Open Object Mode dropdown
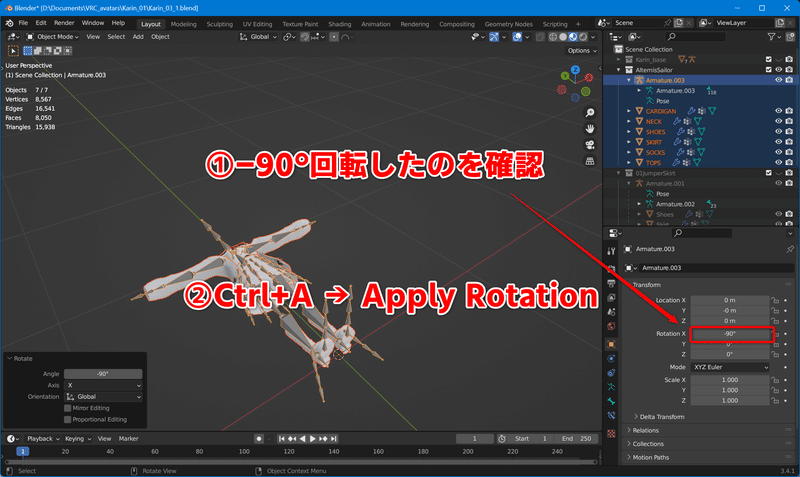 coord(53,37)
